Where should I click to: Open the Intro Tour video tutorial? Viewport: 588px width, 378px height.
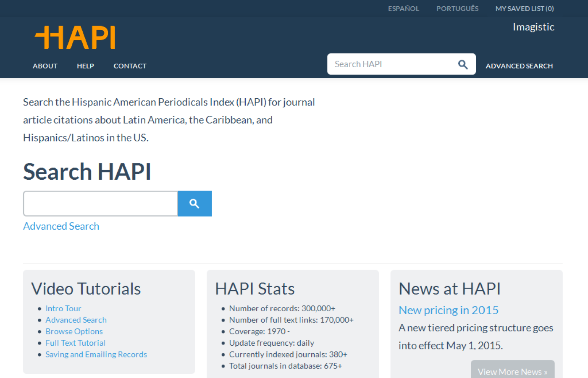tap(63, 308)
